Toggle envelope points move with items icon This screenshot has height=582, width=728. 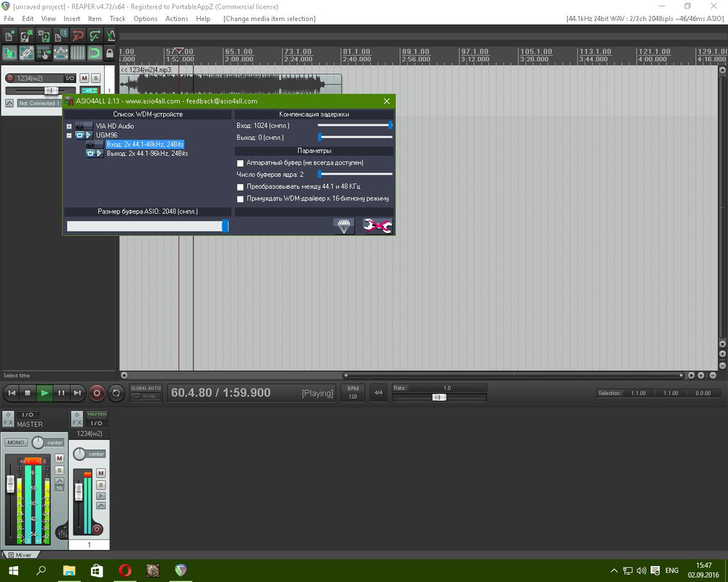coord(60,53)
